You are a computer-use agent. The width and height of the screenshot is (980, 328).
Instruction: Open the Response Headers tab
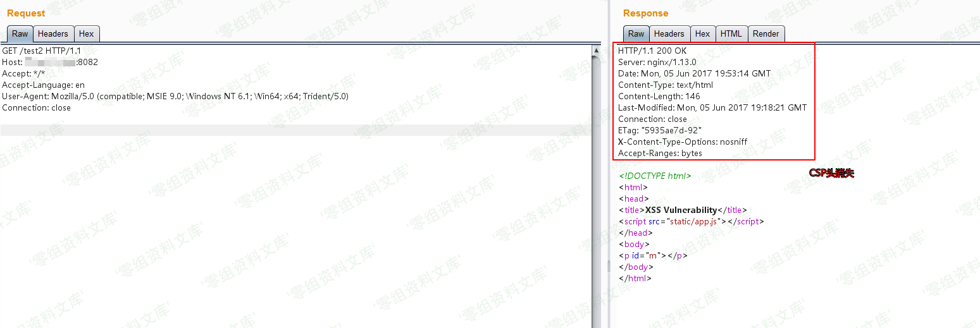point(669,34)
